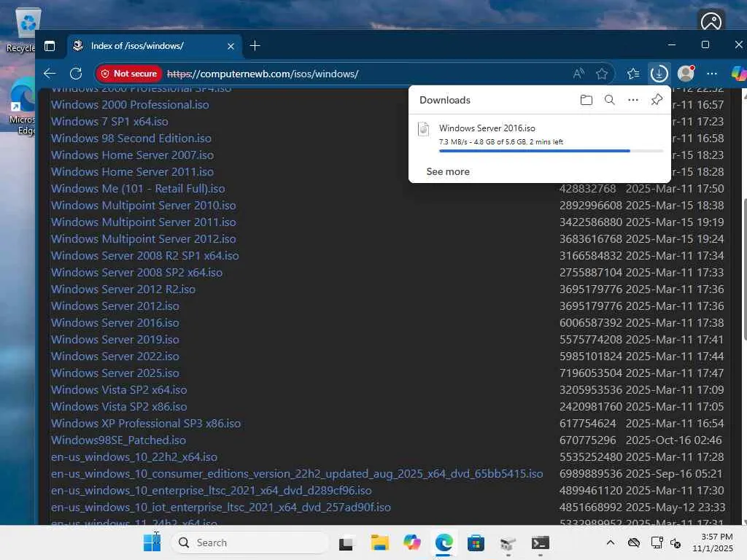Open Windows Server 2019.iso link
The width and height of the screenshot is (747, 560).
pos(115,340)
